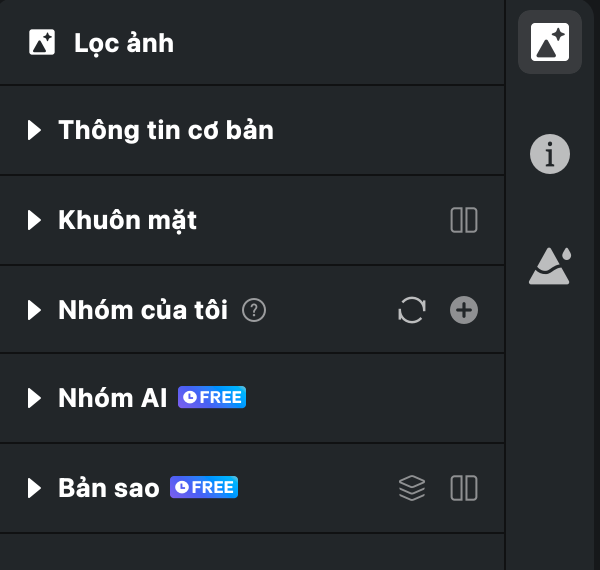Click the Nhóm AI label
The width and height of the screenshot is (600, 570).
point(112,398)
